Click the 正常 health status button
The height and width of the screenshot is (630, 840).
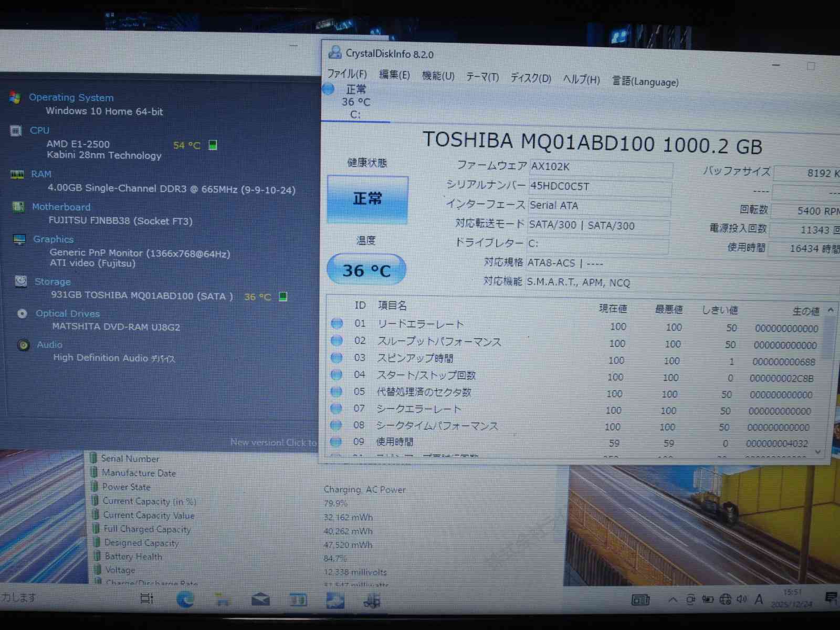tap(367, 199)
